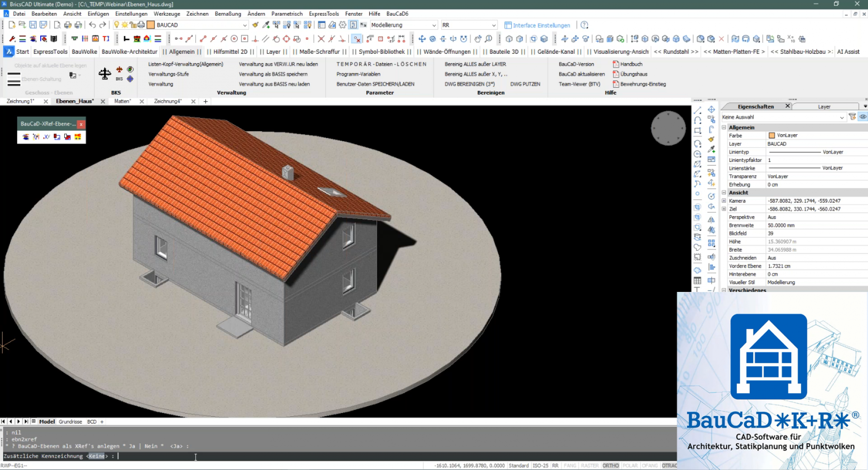Click Bereinig ALLES außer LAYER
868x470 pixels.
click(475, 64)
